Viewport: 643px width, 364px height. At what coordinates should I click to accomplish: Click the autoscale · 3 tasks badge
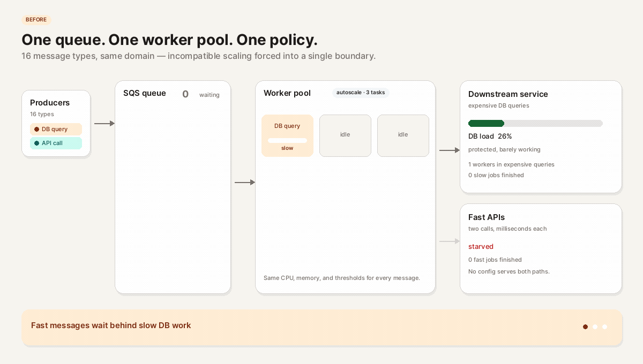point(361,93)
